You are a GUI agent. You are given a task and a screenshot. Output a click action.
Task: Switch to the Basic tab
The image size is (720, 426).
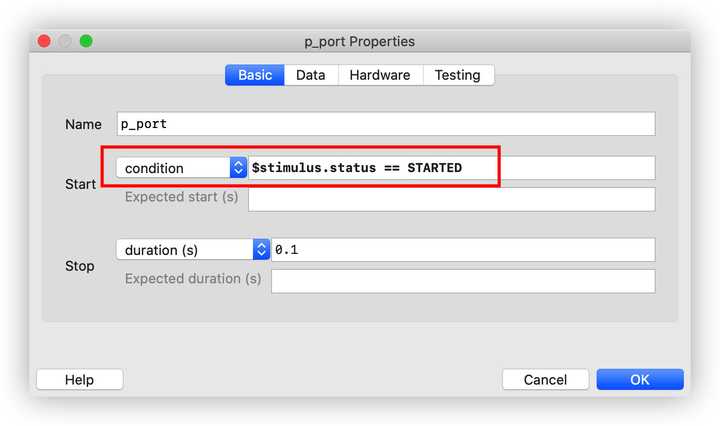(x=255, y=75)
